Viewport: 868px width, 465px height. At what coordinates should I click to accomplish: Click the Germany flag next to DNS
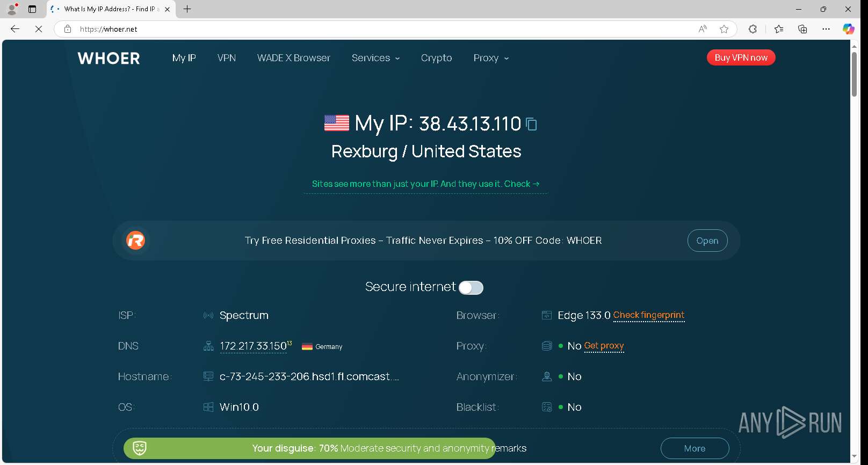tap(307, 347)
